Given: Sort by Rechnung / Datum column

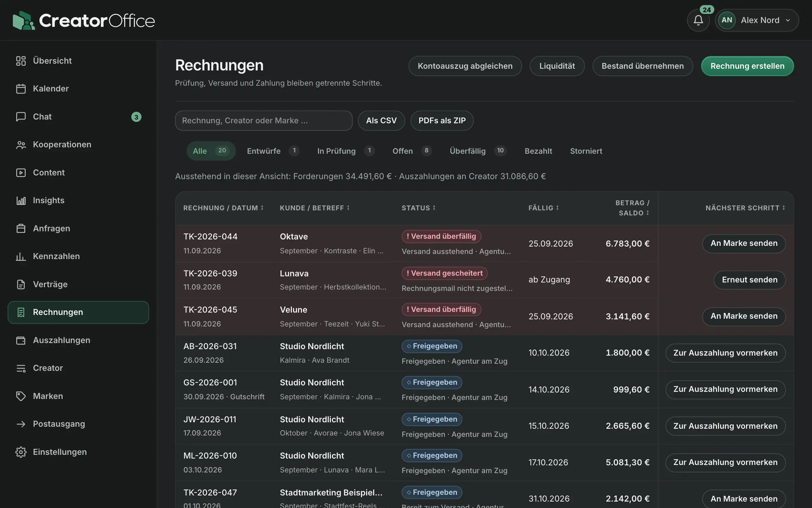Looking at the screenshot, I should 223,208.
